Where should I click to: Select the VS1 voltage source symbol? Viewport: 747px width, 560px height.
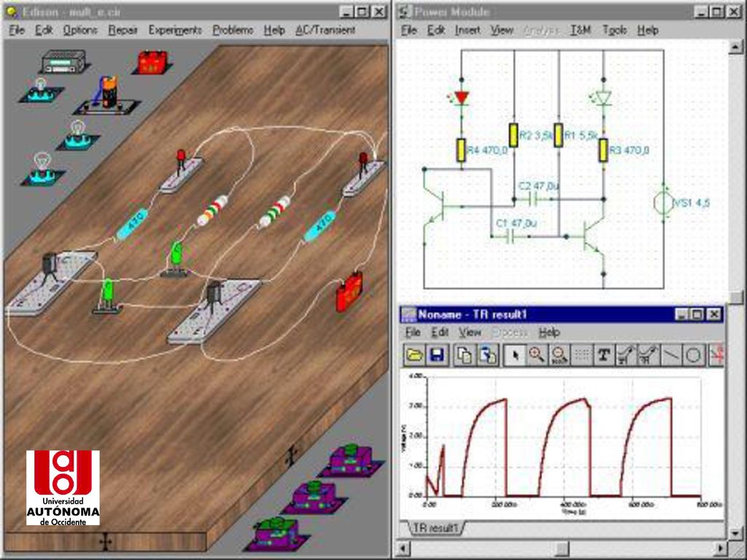pyautogui.click(x=662, y=203)
